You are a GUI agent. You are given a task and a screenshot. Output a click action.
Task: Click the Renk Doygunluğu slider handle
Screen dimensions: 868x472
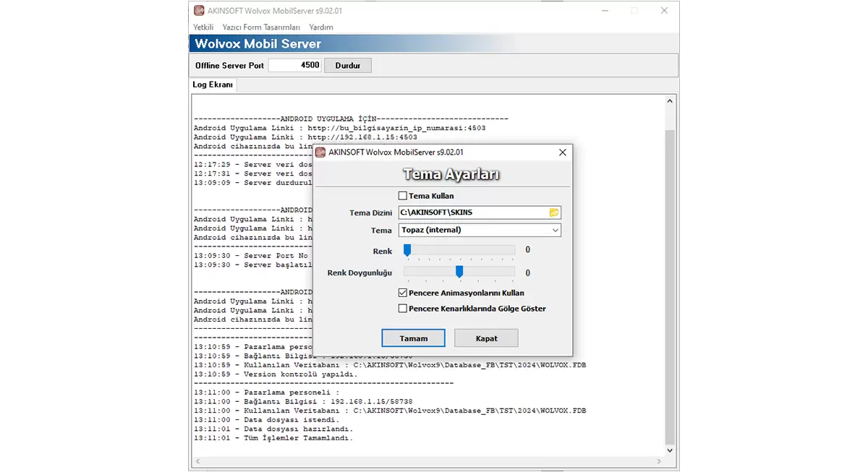click(x=459, y=272)
